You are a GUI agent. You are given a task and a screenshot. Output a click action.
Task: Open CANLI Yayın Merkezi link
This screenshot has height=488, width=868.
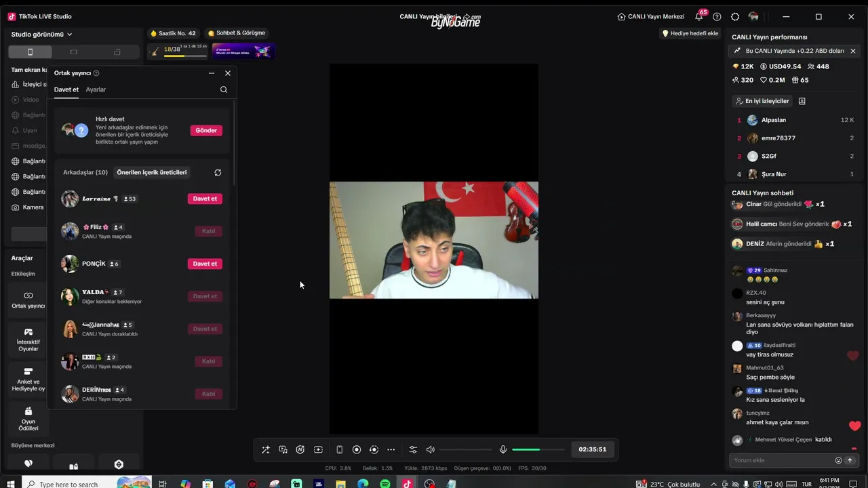pos(650,16)
